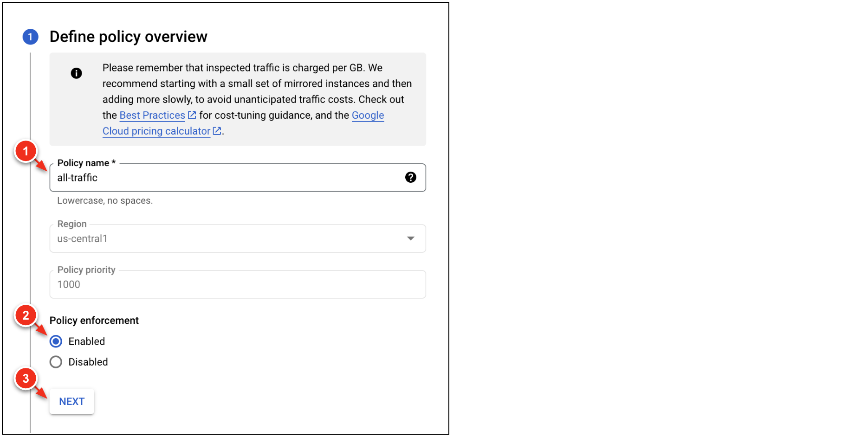Click the 'Lowercase, no spaces.' hint text
The image size is (868, 437).
pyautogui.click(x=105, y=200)
